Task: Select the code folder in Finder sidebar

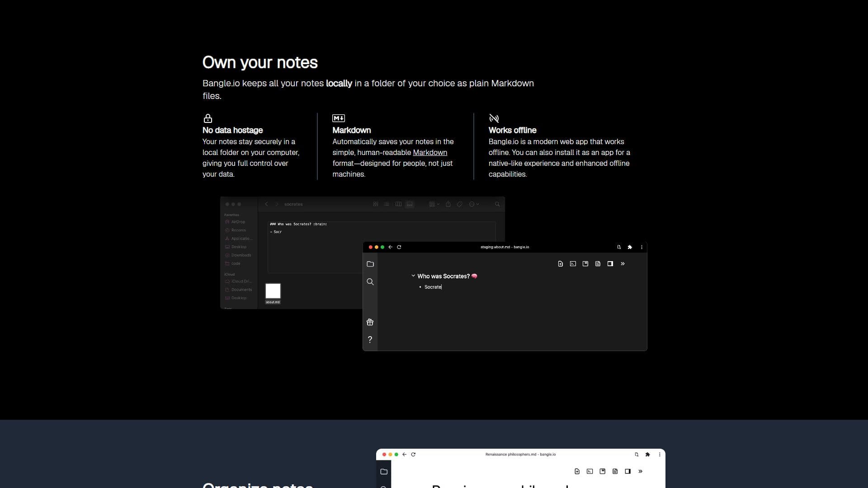Action: coord(232,263)
